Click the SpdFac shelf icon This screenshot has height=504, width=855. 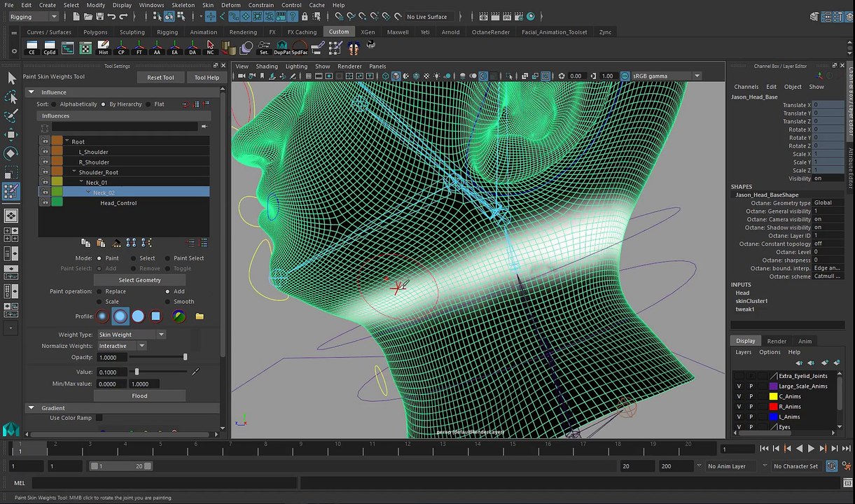[300, 48]
